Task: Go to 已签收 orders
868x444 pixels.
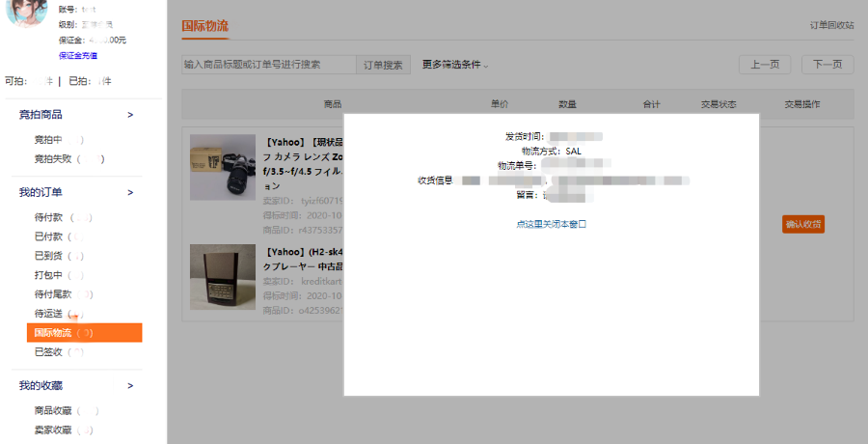Action: [x=49, y=352]
